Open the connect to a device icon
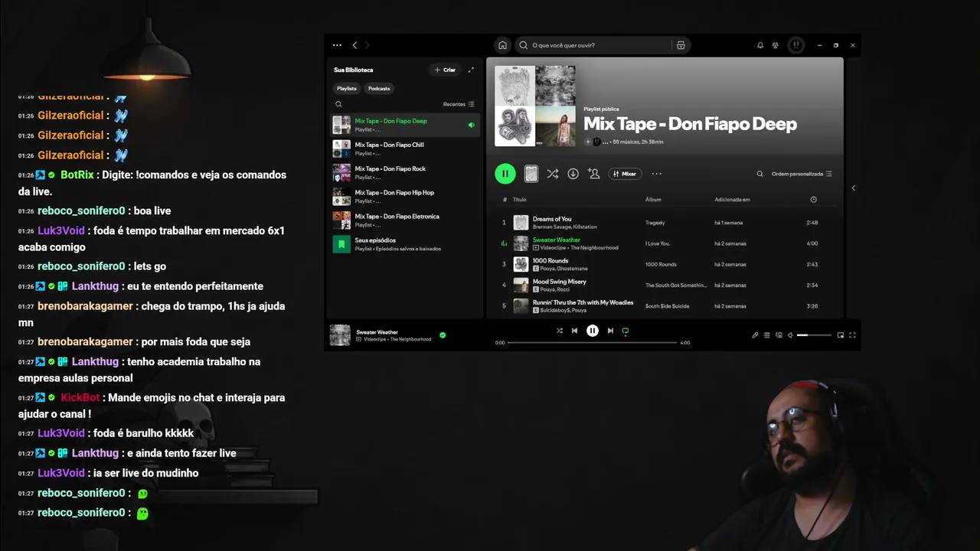 779,335
